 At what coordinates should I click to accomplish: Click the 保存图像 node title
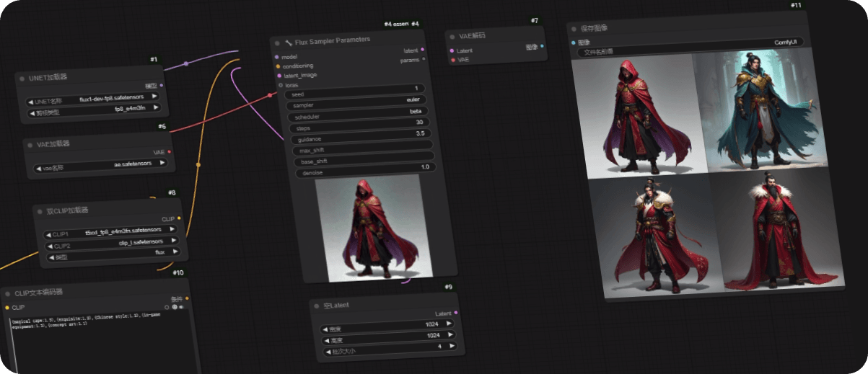click(x=594, y=28)
